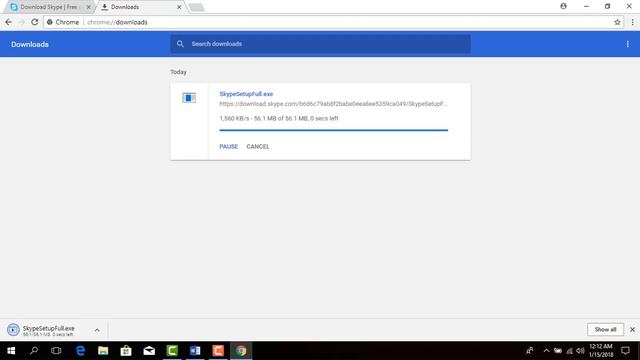Open the People tray icon
The image size is (640, 360).
pos(529,351)
